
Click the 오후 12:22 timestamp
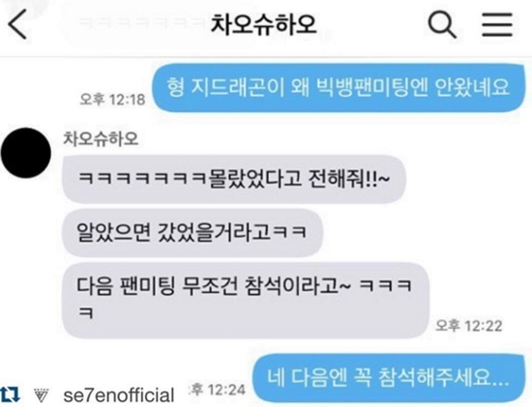point(468,326)
